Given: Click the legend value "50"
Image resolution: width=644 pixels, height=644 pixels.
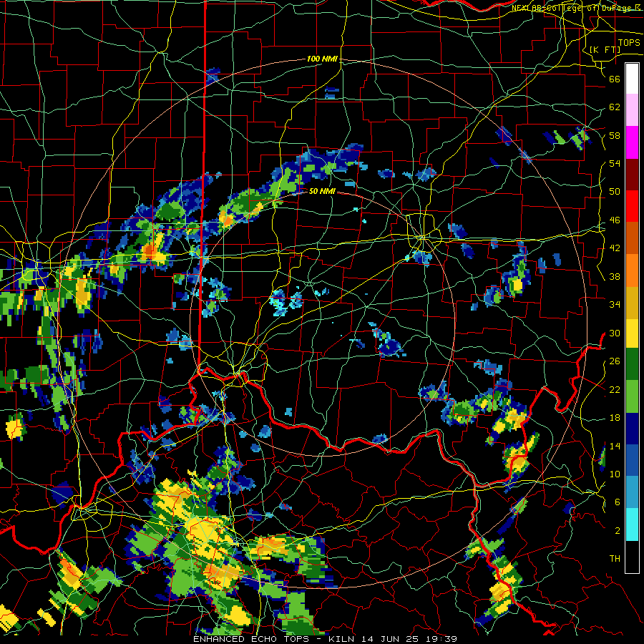Looking at the screenshot, I should tap(615, 191).
